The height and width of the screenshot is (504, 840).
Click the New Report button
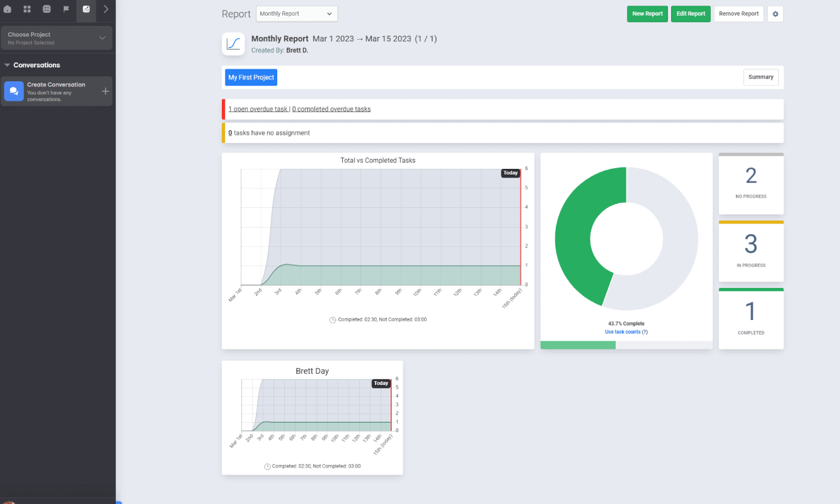[x=647, y=14]
